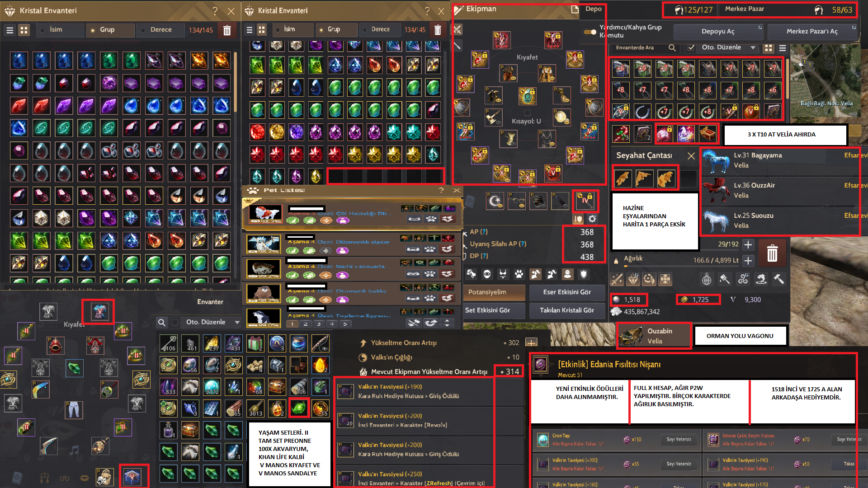Click search magnifier next to Envanterde Ara
This screenshot has width=868, height=488.
point(672,47)
